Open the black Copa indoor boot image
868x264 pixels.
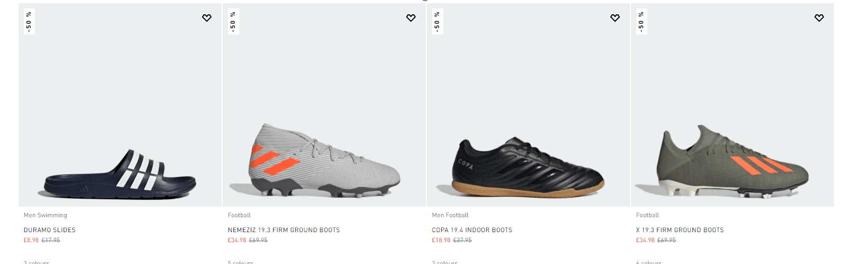[x=528, y=167]
